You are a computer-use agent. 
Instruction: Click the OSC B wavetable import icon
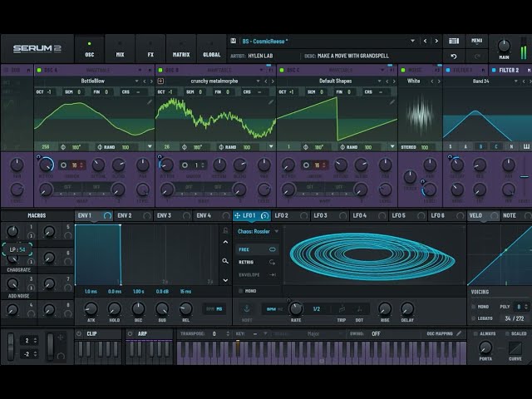pyautogui.click(x=160, y=81)
